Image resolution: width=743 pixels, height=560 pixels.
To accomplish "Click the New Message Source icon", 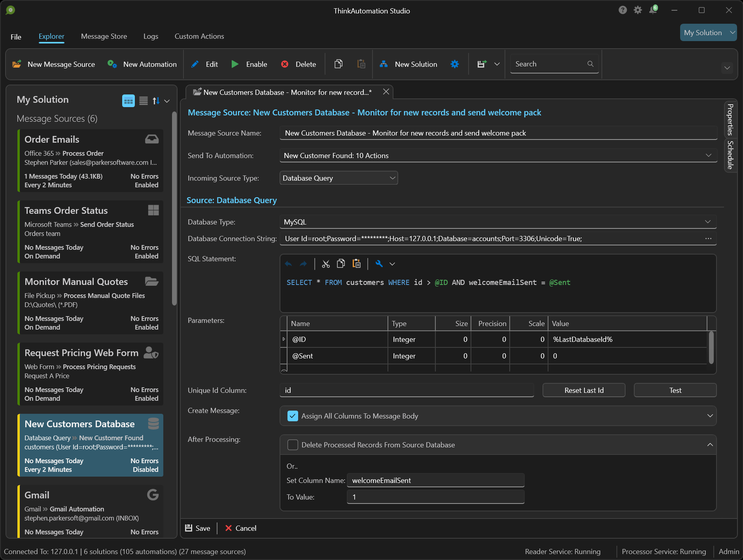I will click(x=17, y=64).
